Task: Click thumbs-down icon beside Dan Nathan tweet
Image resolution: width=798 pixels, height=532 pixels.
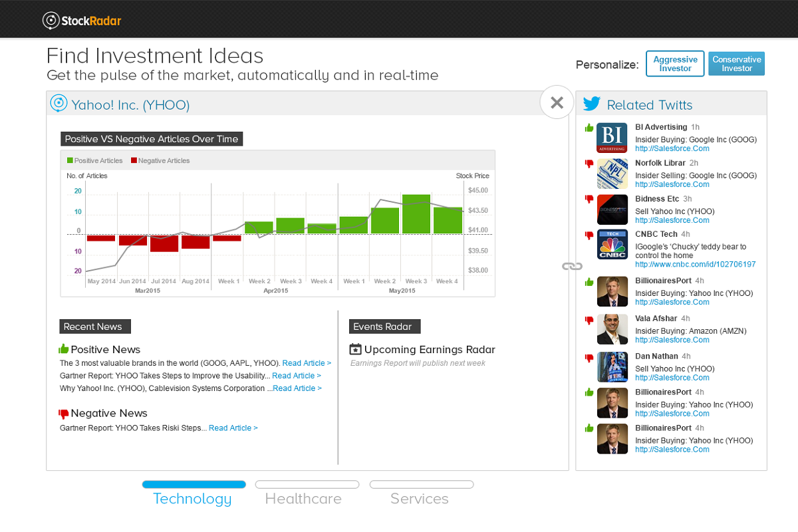Action: point(589,358)
